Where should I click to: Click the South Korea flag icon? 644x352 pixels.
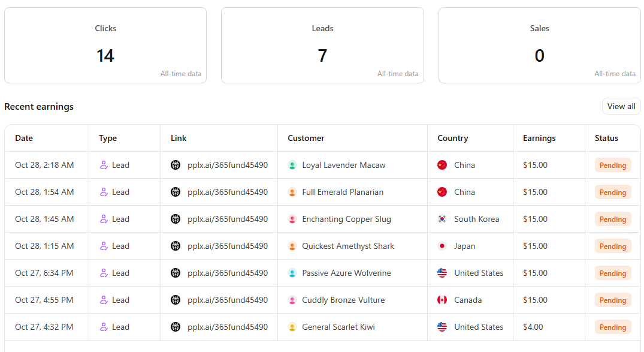point(442,219)
